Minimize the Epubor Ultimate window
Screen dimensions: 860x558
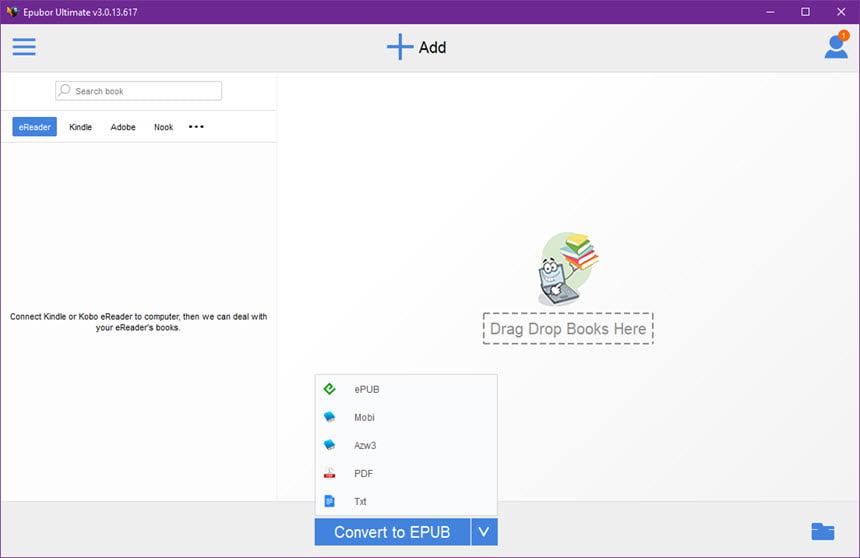tap(770, 12)
